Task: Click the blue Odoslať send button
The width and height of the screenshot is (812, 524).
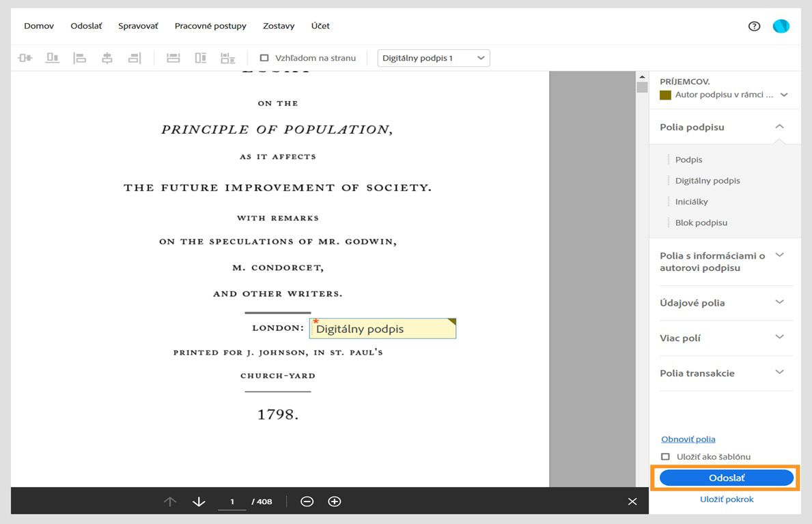Action: 727,478
